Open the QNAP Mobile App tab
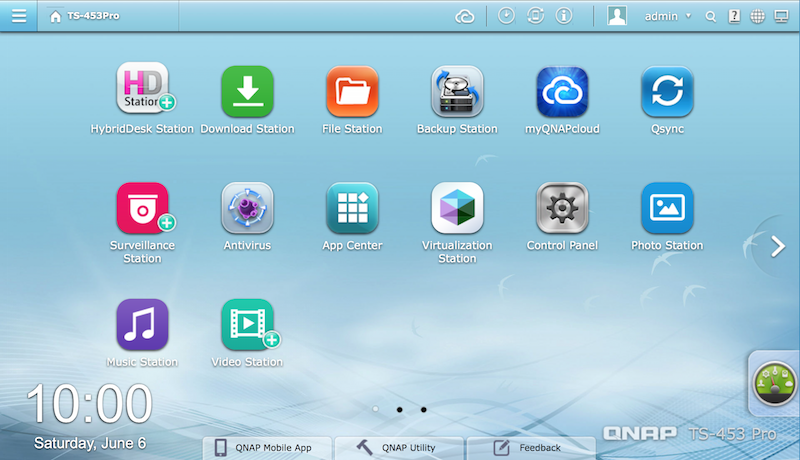Screen dimensions: 800x460 tap(267, 448)
